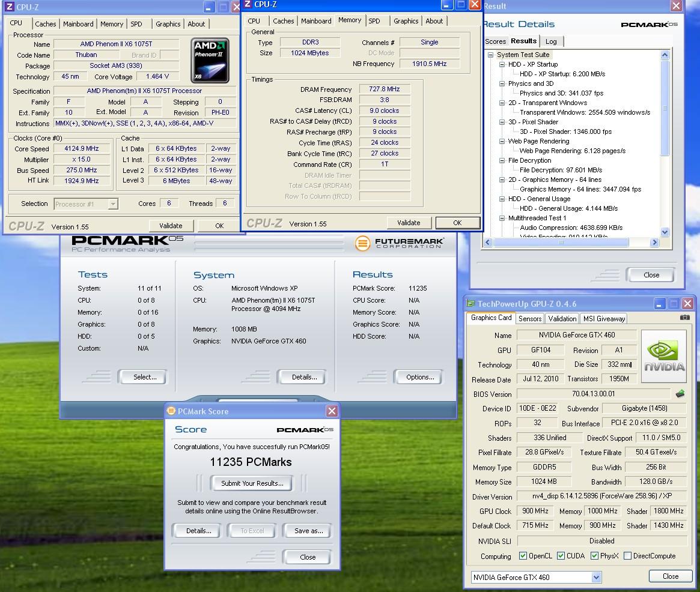Click the results tree scroll left arrow

(488, 242)
